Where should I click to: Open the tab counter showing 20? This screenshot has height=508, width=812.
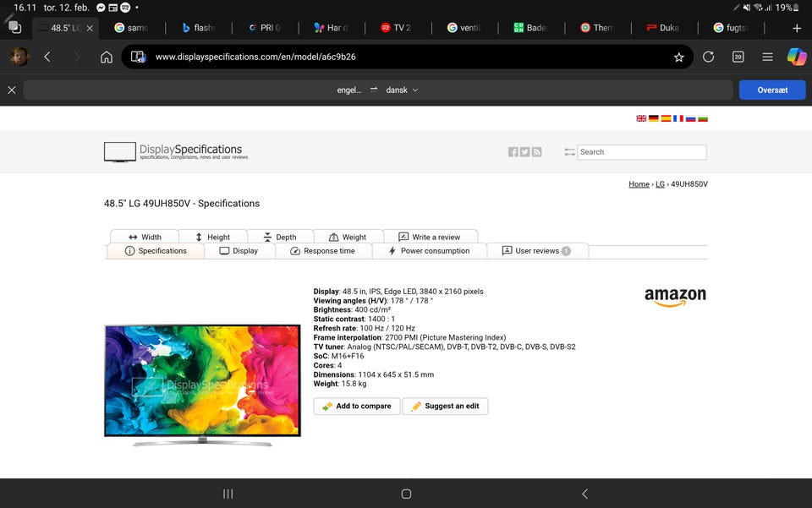[x=738, y=57]
